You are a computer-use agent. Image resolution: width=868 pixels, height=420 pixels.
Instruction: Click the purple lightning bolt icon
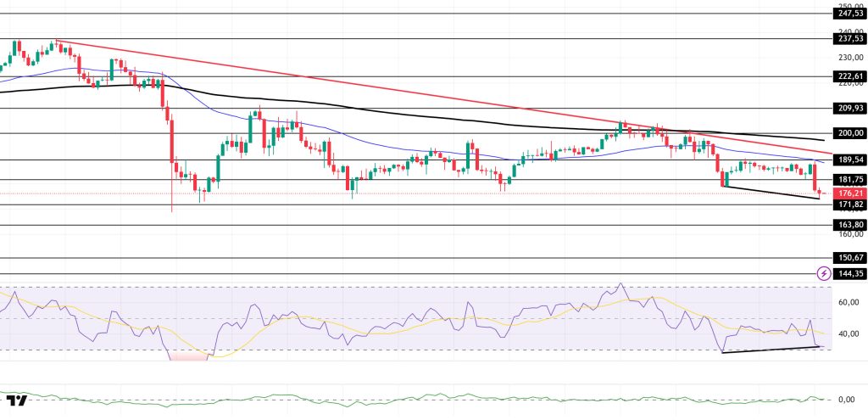click(x=824, y=273)
